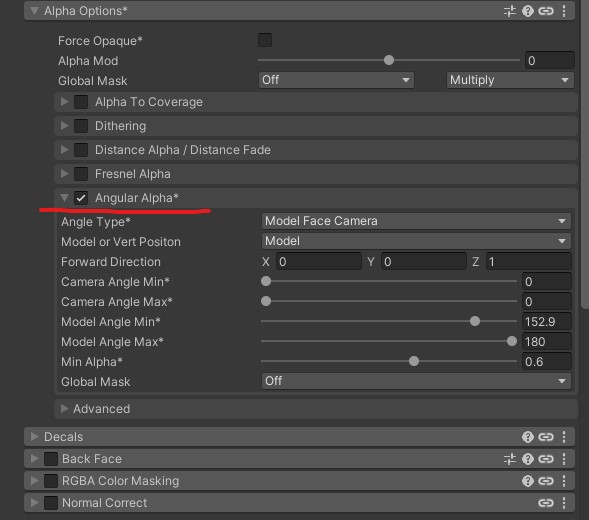This screenshot has width=589, height=520.
Task: Open three-dot menu on Decals row
Action: [564, 437]
